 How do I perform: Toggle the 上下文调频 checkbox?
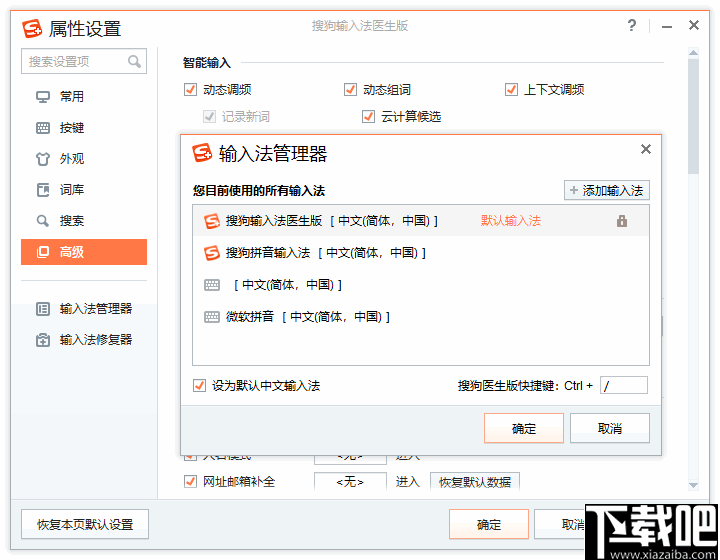coord(511,90)
